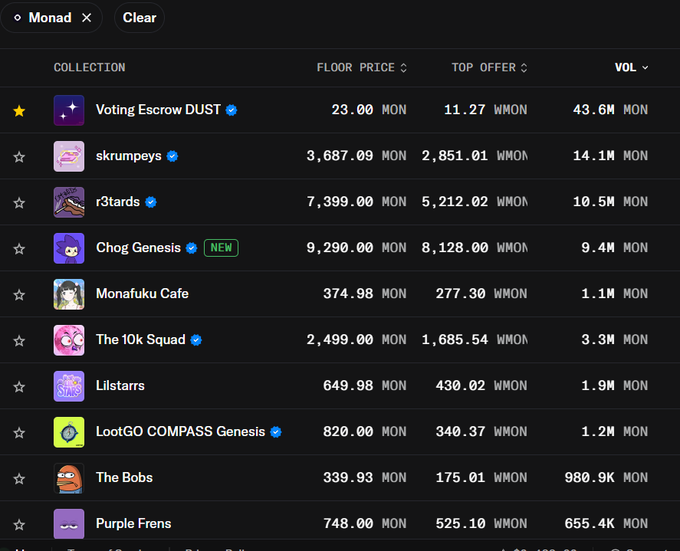Click floor price 3,687.09 MON

356,156
